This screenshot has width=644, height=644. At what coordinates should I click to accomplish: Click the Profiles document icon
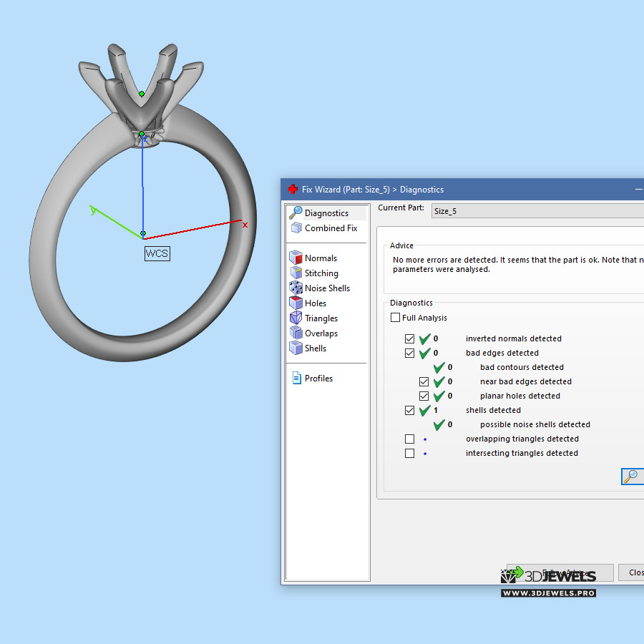296,378
